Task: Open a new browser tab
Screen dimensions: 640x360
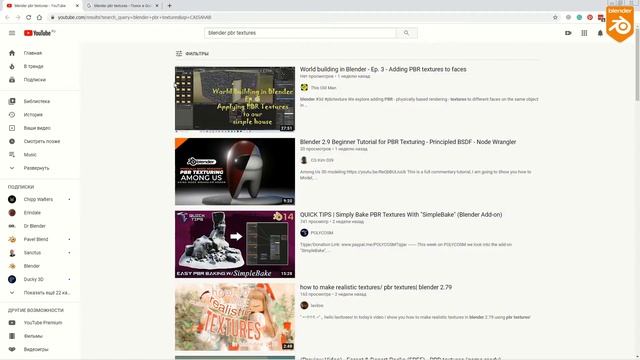Action: 169,6
